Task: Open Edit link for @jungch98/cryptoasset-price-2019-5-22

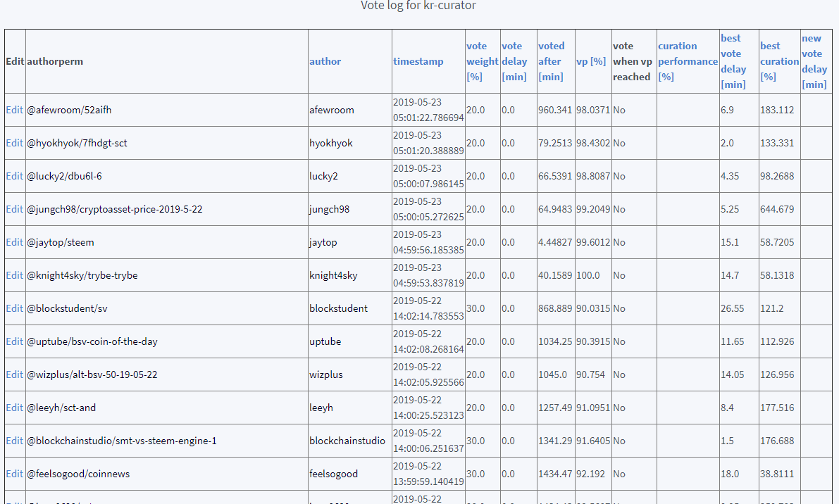Action: (15, 210)
